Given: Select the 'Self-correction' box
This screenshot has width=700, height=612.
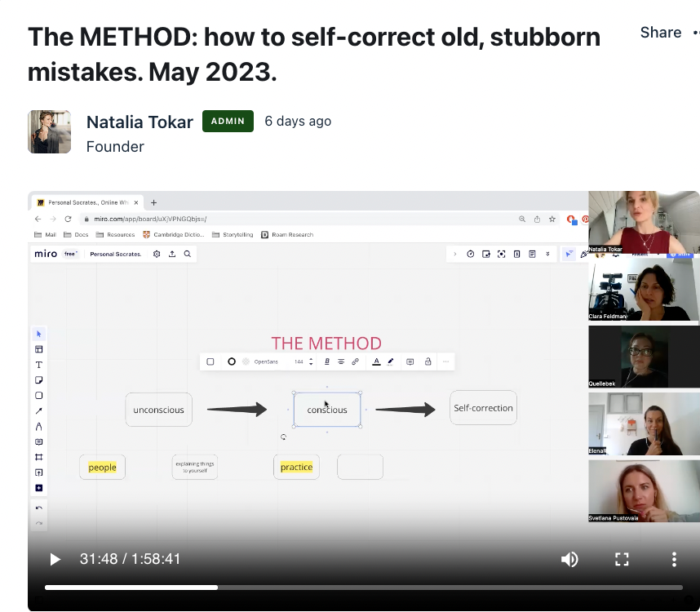Looking at the screenshot, I should [x=483, y=407].
